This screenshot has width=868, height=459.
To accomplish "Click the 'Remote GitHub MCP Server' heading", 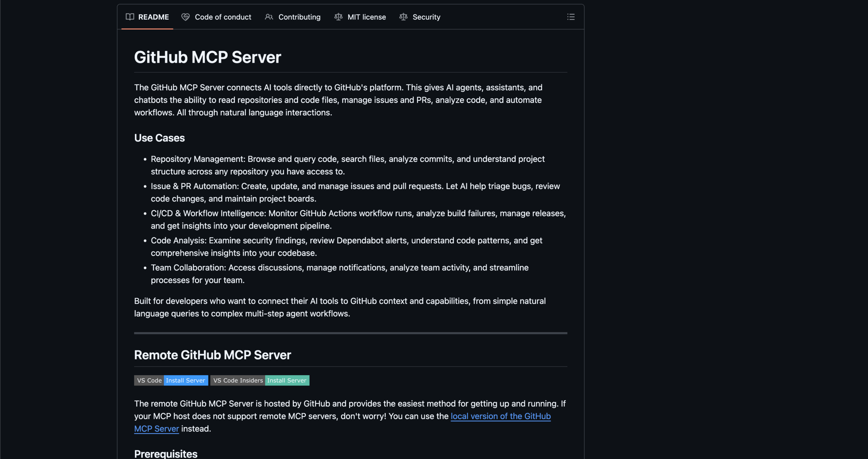I will point(213,355).
